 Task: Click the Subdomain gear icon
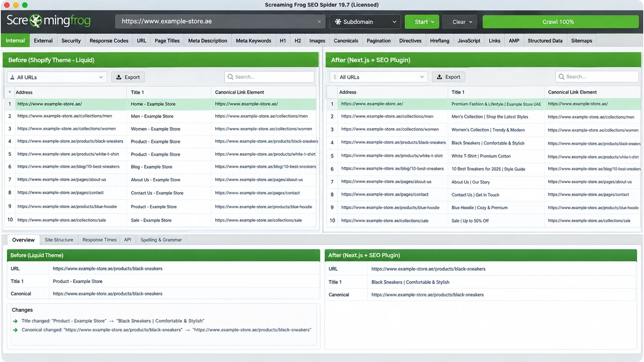point(338,22)
